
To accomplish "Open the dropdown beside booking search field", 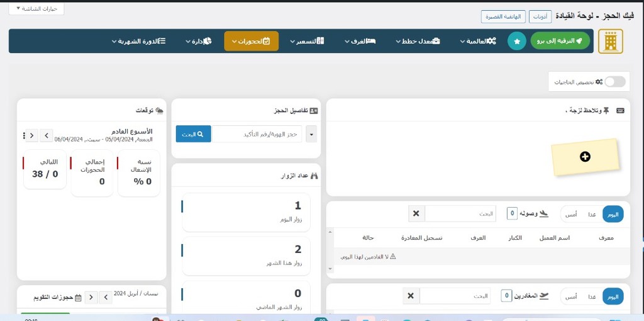I will [311, 134].
